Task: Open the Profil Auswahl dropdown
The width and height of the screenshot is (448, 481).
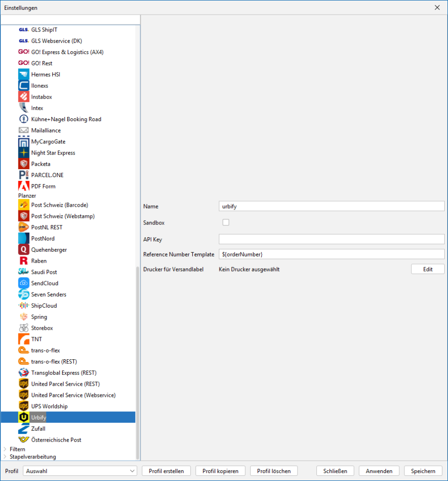Action: pos(80,471)
